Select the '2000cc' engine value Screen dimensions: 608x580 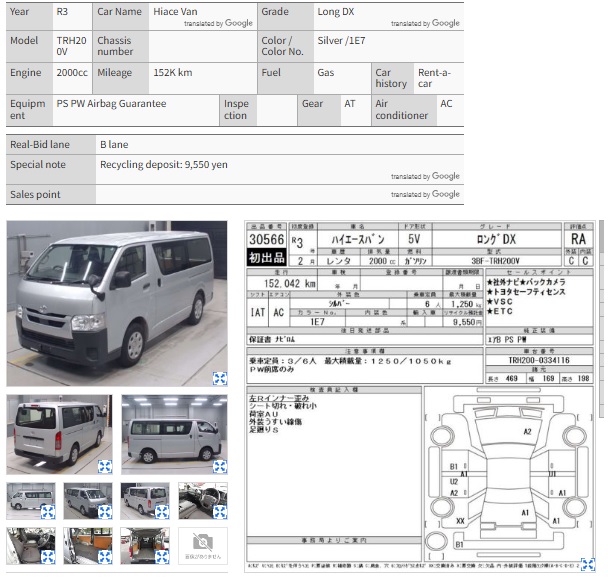pyautogui.click(x=72, y=72)
